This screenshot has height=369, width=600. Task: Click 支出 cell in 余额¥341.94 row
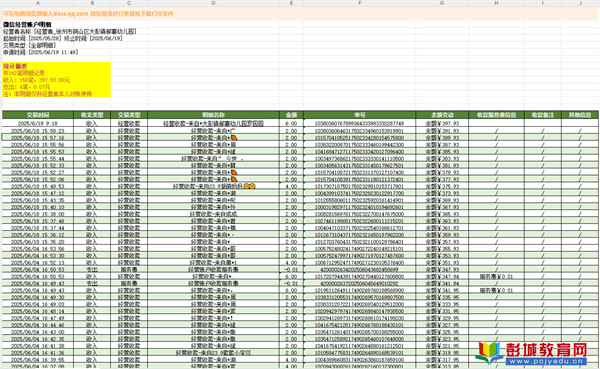click(x=92, y=283)
